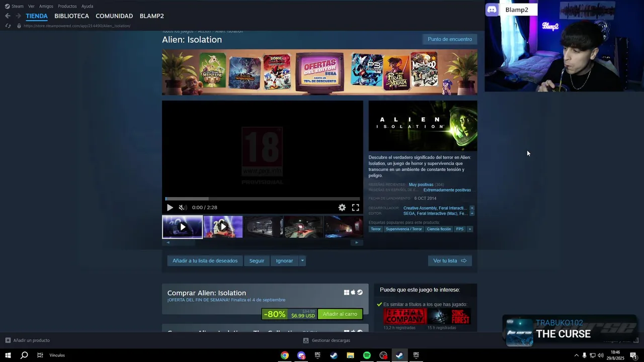Expand the full publisher list
This screenshot has height=362, width=644.
[472, 214]
